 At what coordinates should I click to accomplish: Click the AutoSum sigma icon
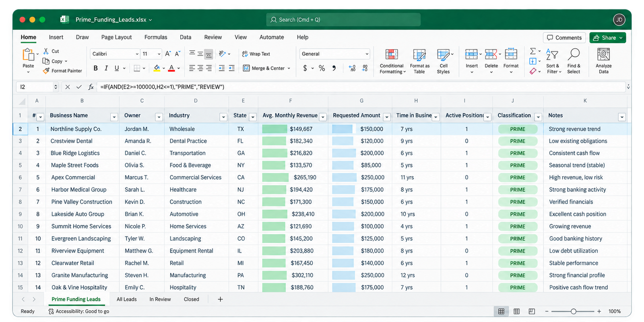coord(533,51)
